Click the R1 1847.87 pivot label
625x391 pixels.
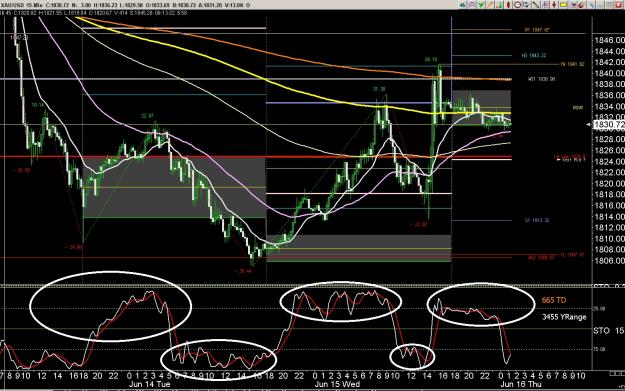537,30
